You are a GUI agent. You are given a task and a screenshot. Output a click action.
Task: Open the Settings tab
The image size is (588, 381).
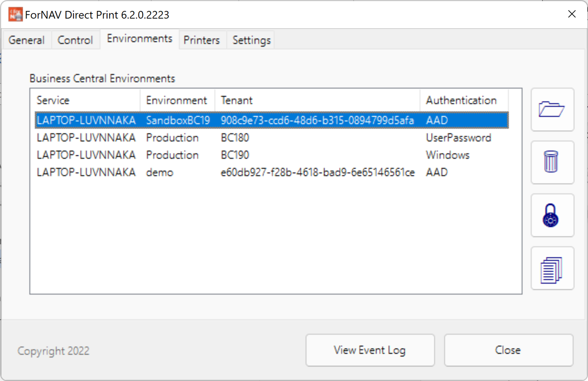tap(251, 40)
